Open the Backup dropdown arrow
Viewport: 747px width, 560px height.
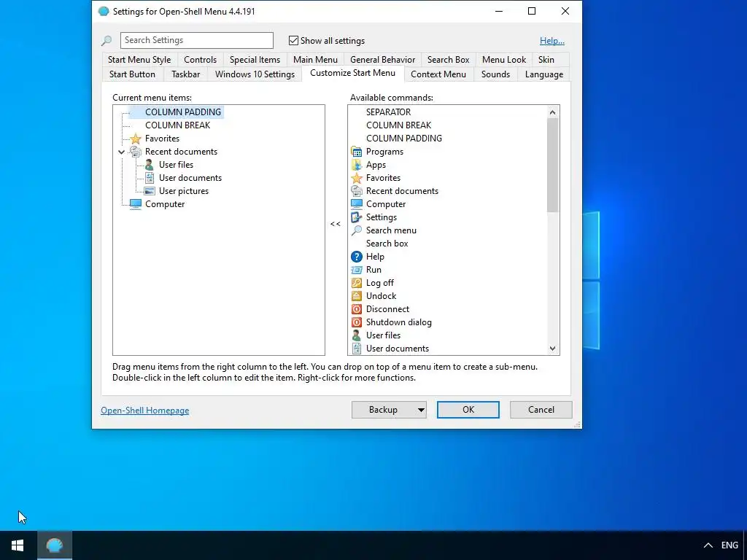pyautogui.click(x=421, y=410)
